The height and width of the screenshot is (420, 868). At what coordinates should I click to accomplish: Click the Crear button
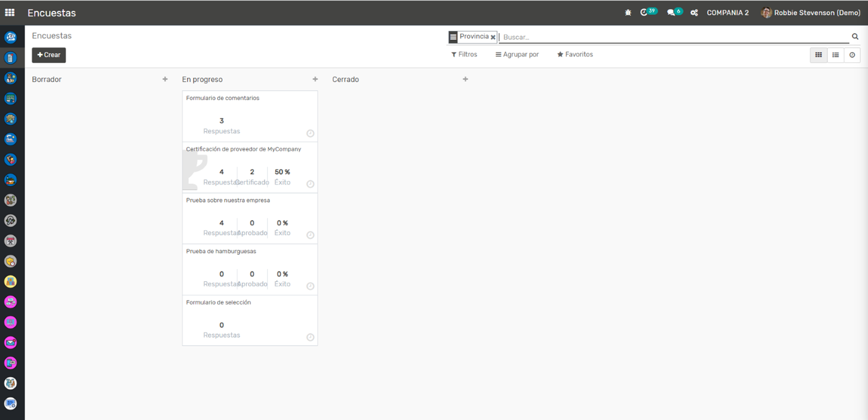[x=49, y=55]
